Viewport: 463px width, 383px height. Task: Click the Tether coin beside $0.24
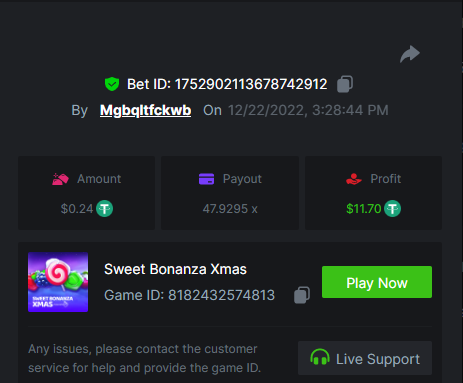point(105,209)
